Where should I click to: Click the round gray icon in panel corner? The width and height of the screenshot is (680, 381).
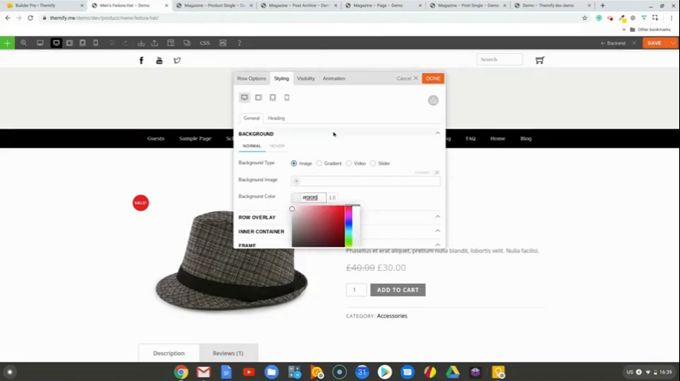click(x=433, y=100)
